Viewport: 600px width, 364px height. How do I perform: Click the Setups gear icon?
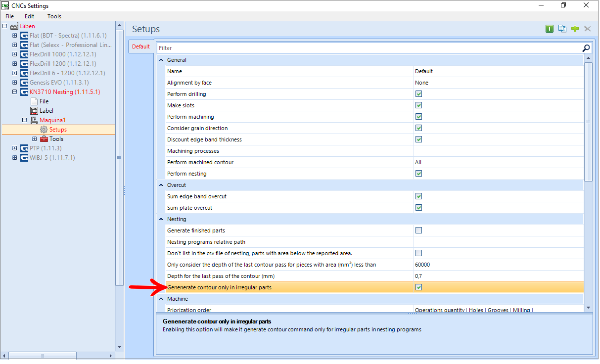point(44,130)
